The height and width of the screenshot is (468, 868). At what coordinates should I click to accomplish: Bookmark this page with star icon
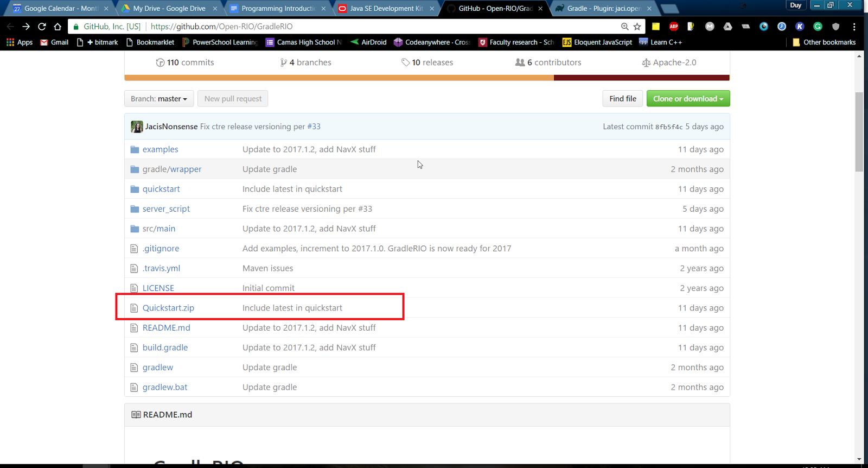click(x=637, y=26)
